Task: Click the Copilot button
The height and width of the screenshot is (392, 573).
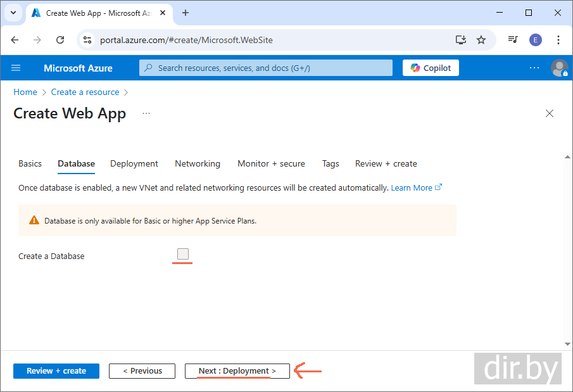Action: (431, 68)
